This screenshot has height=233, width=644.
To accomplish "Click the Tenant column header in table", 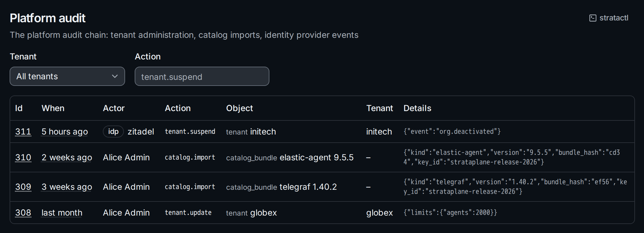I will 379,108.
